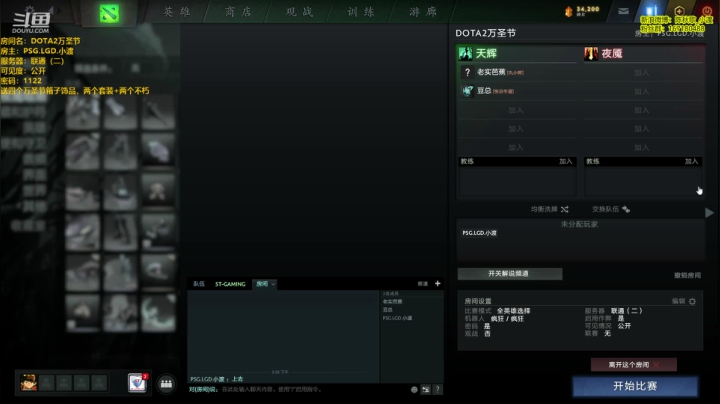Join the fourth Dire 加入 slot

642,129
